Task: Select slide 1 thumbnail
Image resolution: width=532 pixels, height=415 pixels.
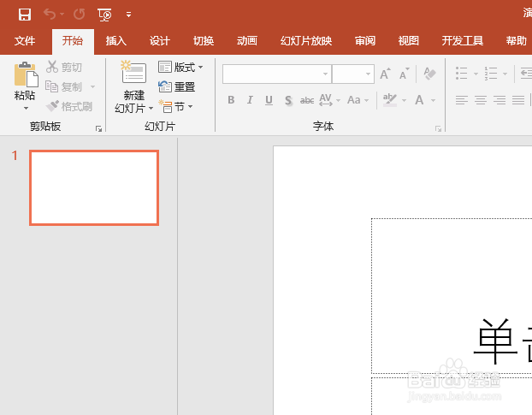Action: click(94, 187)
